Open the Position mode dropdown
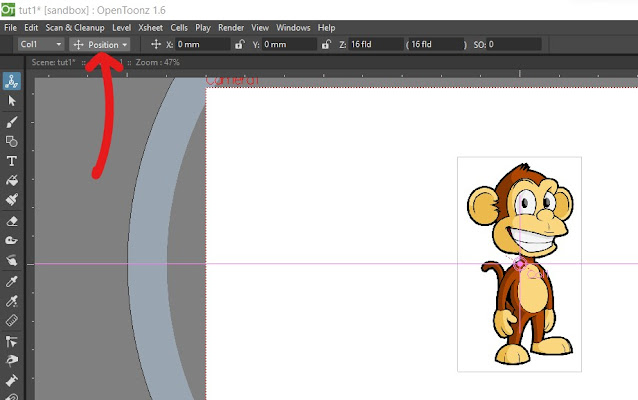638x400 pixels. [x=100, y=44]
